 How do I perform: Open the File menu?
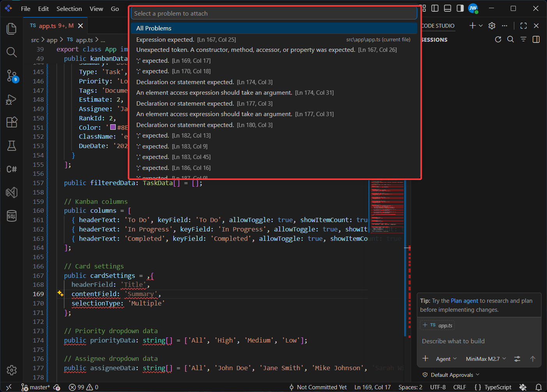point(26,9)
